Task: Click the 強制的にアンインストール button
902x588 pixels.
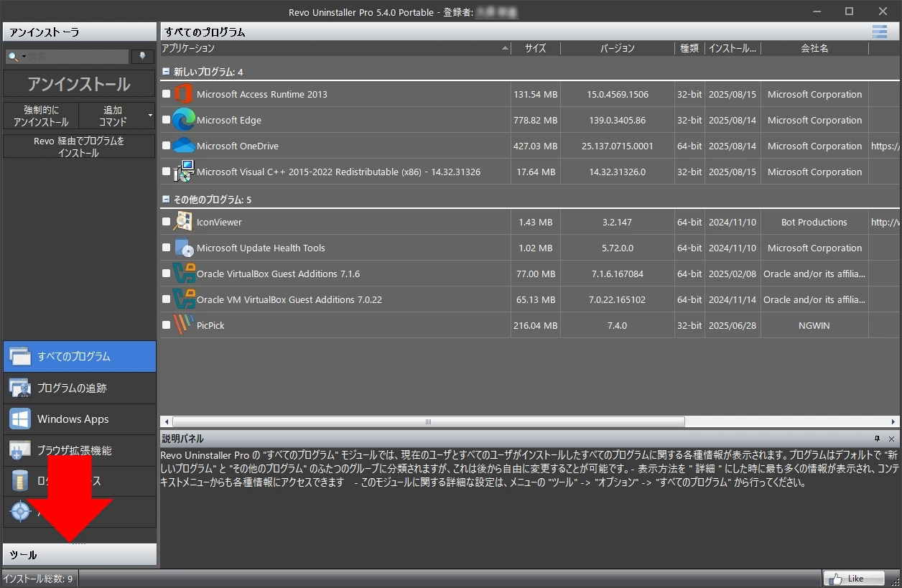Action: click(x=41, y=116)
